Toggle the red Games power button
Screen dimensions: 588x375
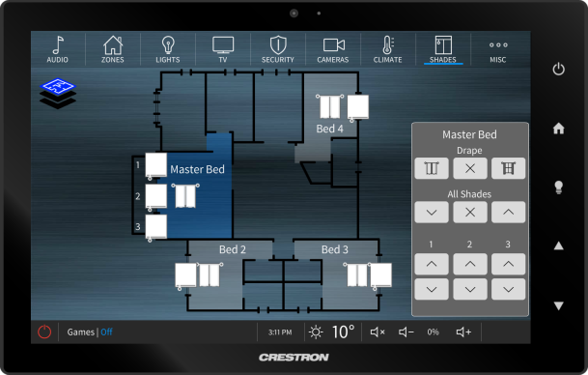44,332
